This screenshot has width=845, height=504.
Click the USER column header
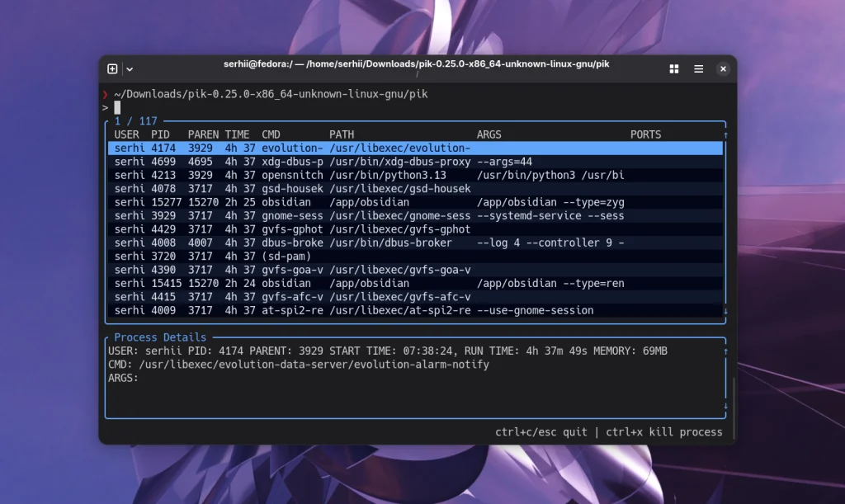(x=127, y=134)
